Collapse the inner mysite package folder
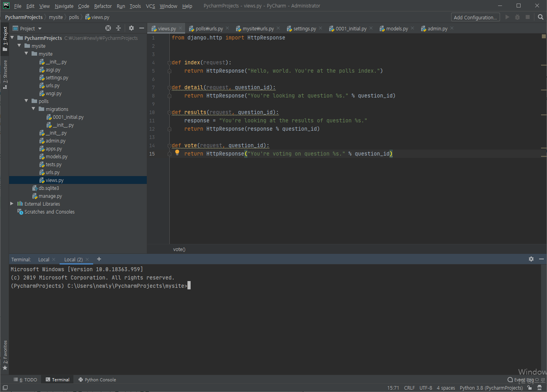Viewport: 547px width, 392px height. click(x=26, y=54)
